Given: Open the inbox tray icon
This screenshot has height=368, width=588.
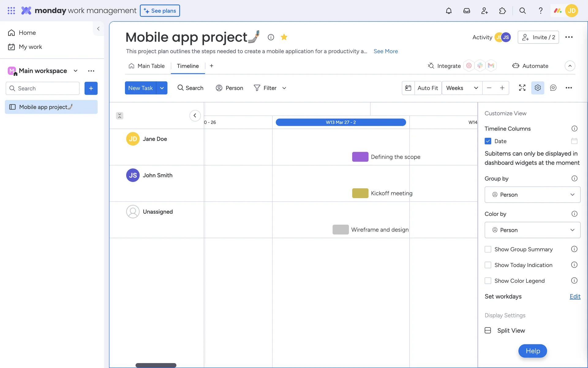Looking at the screenshot, I should pos(466,11).
